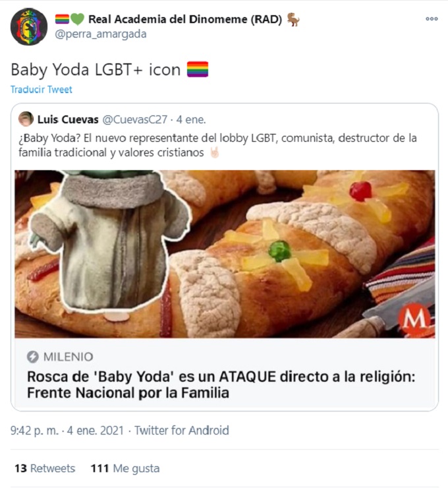Click the rock hand emoji in quoted tweet
The image size is (448, 488).
215,152
